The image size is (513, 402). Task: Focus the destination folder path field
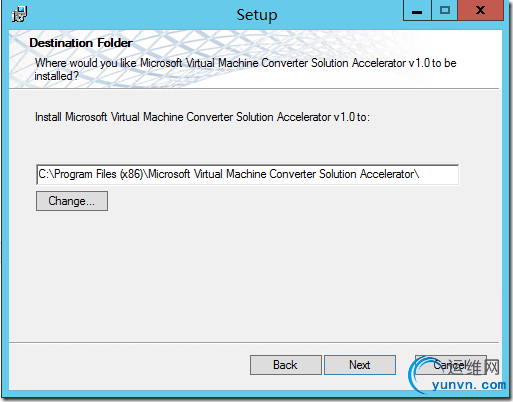click(x=247, y=174)
